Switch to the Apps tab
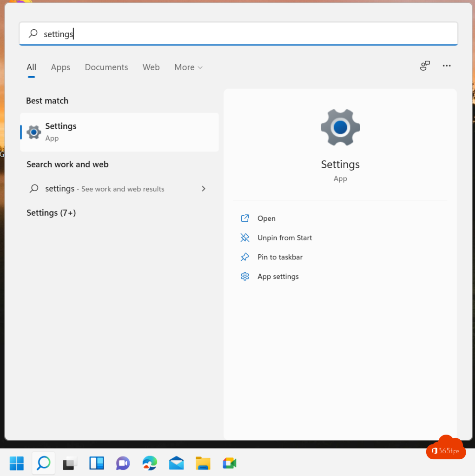The width and height of the screenshot is (475, 476). (x=60, y=67)
